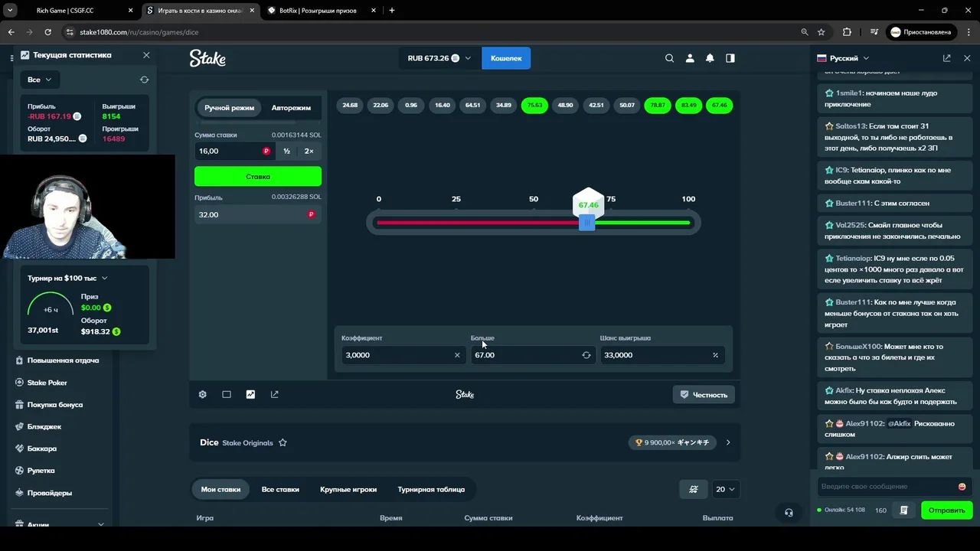
Task: Send chat message with Отправить
Action: pos(946,510)
